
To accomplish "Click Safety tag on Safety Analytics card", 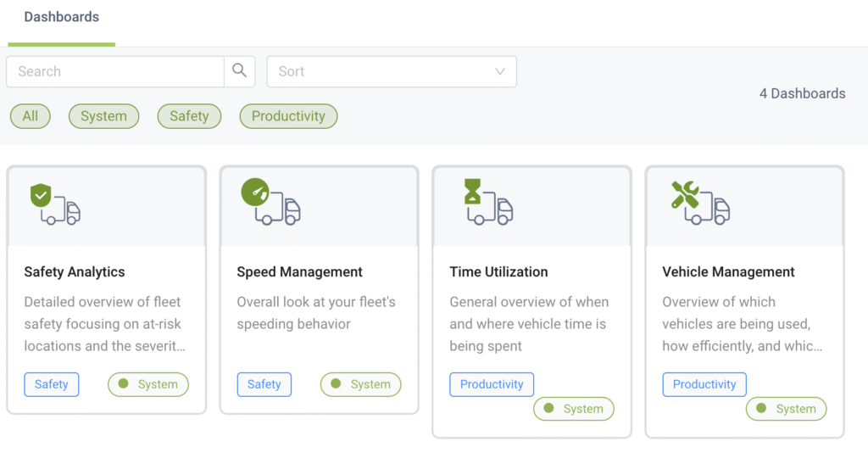I will pos(52,384).
